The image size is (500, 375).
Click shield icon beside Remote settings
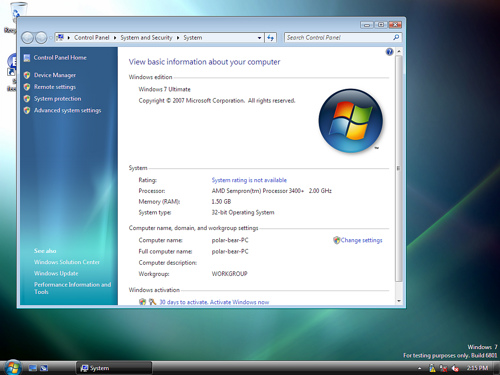click(27, 87)
